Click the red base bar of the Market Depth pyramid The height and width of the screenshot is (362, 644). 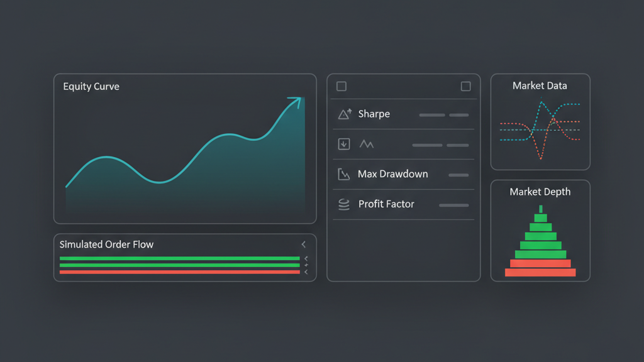[540, 271]
